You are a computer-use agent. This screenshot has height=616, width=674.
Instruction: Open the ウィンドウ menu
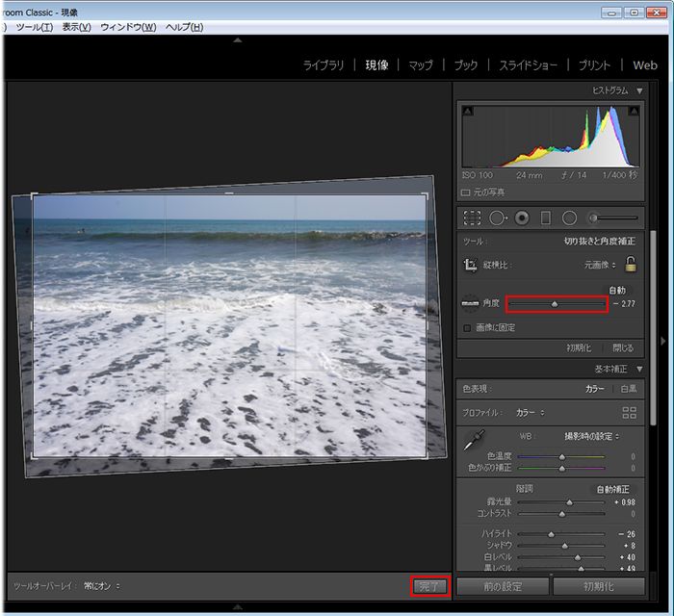click(128, 27)
